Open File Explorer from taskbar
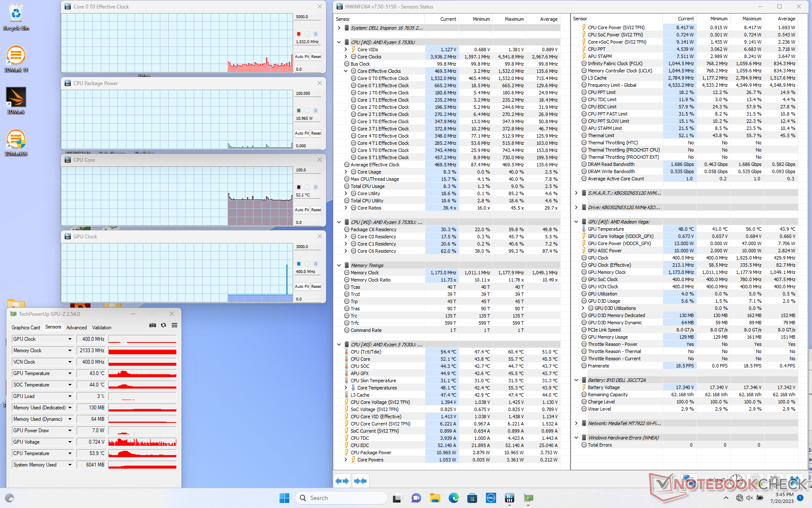 [435, 498]
